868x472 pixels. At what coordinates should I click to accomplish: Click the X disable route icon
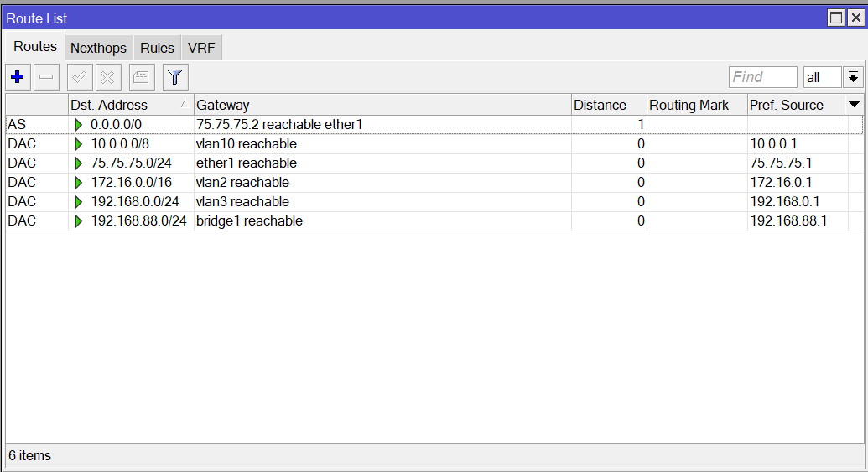(108, 77)
